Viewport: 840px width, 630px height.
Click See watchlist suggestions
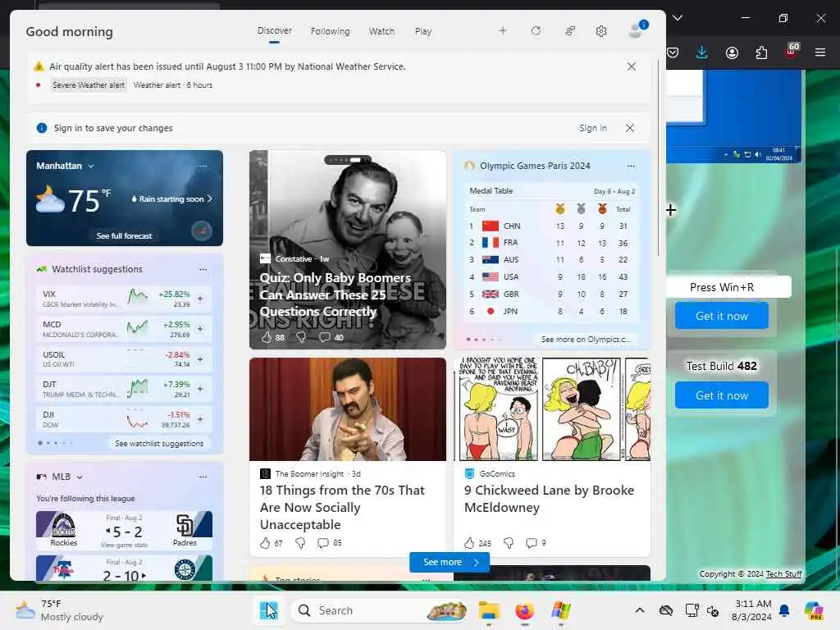pos(159,444)
